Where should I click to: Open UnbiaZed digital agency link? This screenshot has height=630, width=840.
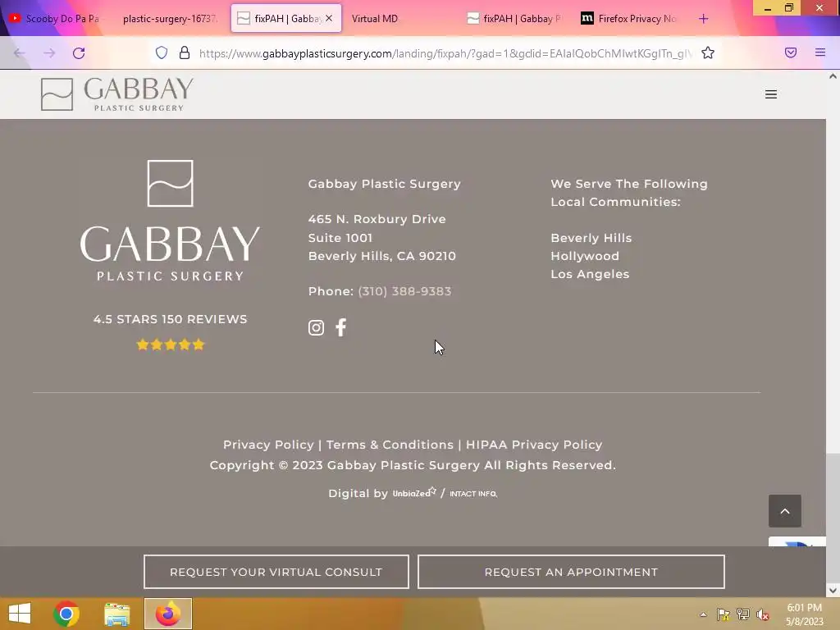click(414, 492)
